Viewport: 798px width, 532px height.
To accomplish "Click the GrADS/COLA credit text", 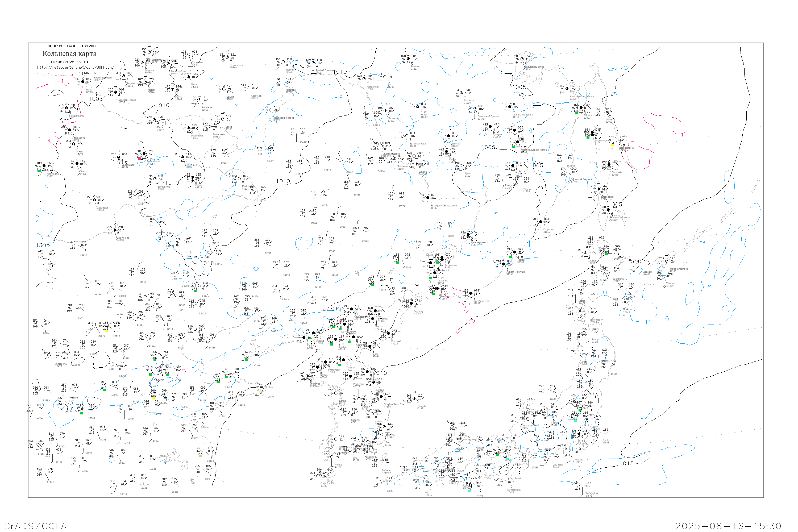I will pos(35,526).
